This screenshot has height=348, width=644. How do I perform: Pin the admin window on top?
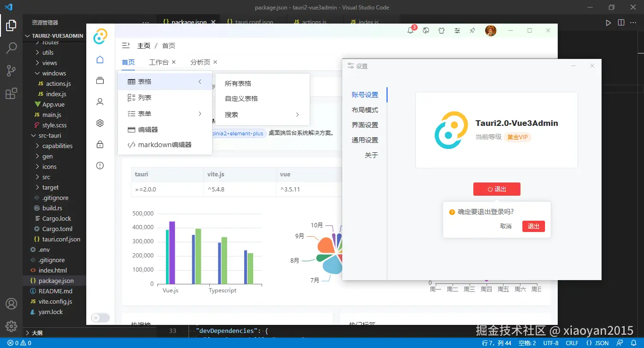(x=472, y=31)
